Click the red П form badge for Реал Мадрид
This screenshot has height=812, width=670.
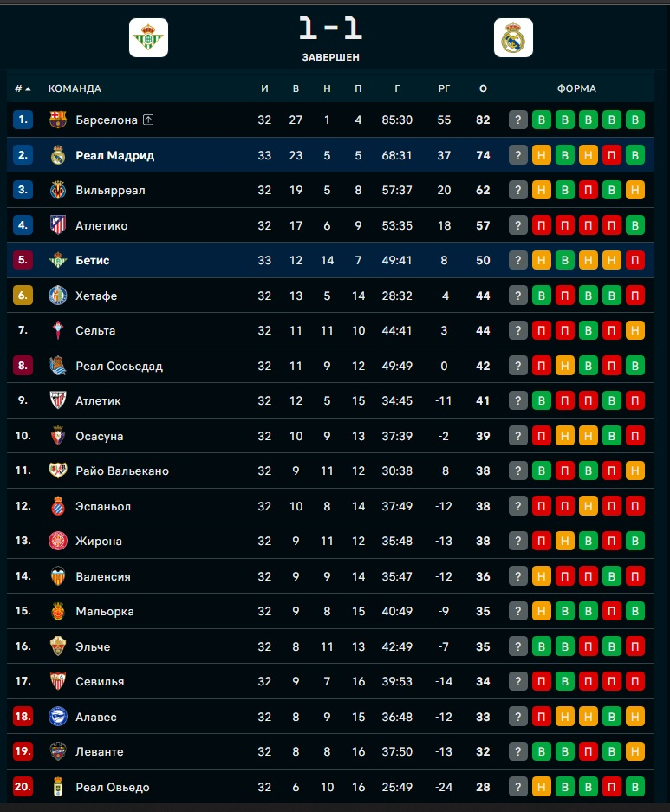click(612, 155)
